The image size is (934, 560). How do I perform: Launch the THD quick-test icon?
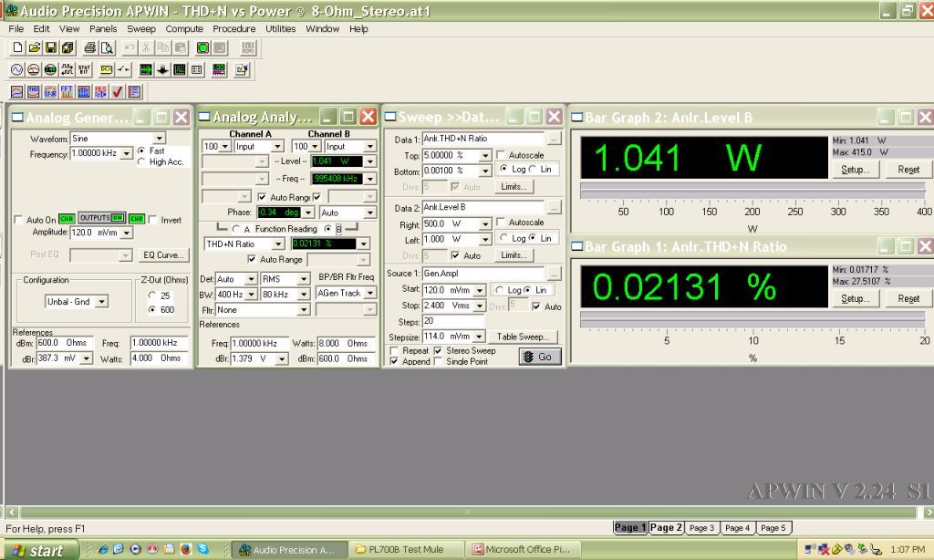coord(34,92)
